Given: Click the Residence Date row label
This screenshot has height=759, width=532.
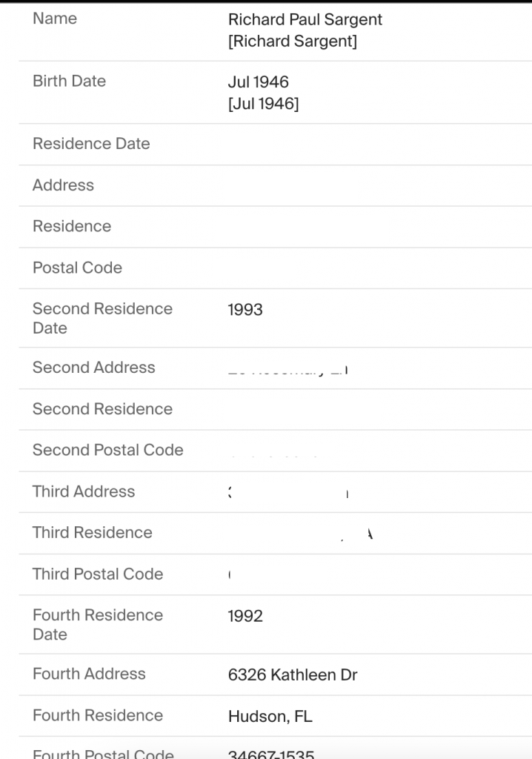Looking at the screenshot, I should 91,144.
